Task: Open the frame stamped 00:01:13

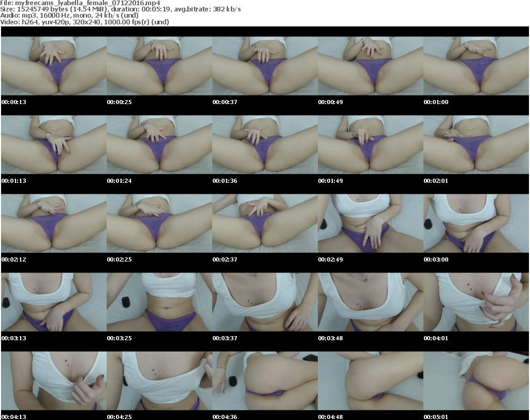Action: click(54, 144)
